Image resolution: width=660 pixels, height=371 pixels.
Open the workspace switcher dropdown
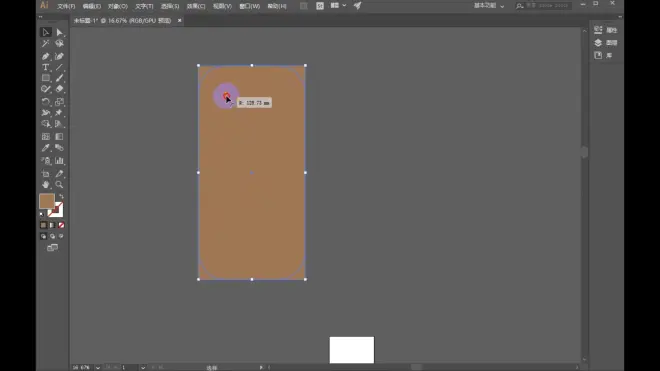489,6
